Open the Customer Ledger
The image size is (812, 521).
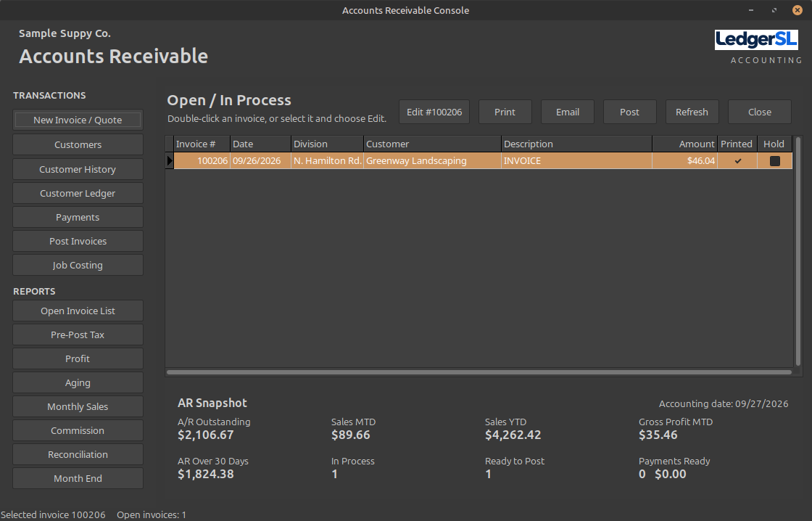pyautogui.click(x=78, y=193)
